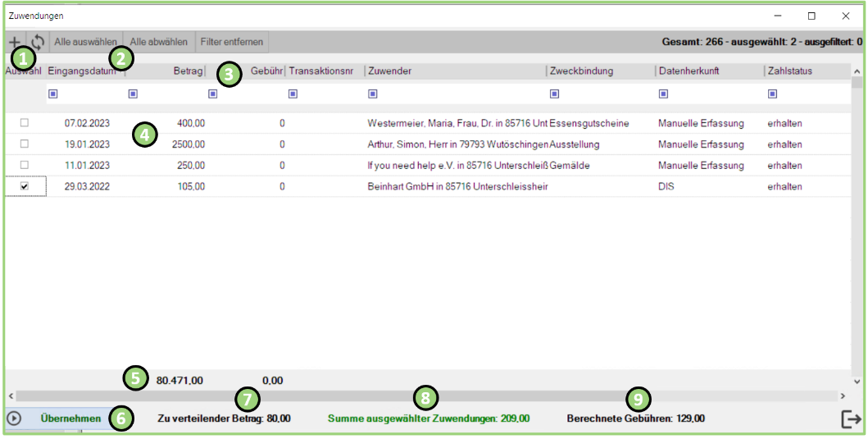Click the refresh arrows icon
868x439 pixels.
pos(37,41)
